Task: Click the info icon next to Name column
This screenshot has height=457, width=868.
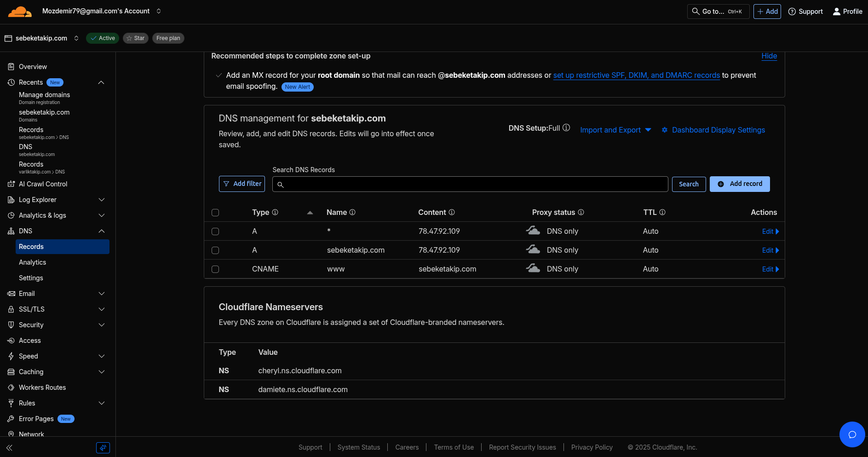Action: 352,212
